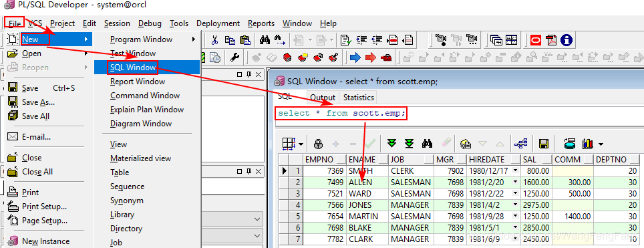Screen dimensions: 644x248
Task: Click the teal database Connect icon in grid toolbar
Action: pos(570,144)
